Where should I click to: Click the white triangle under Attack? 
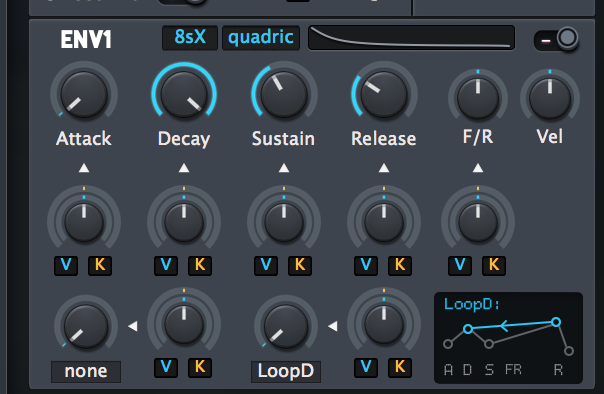tap(84, 168)
